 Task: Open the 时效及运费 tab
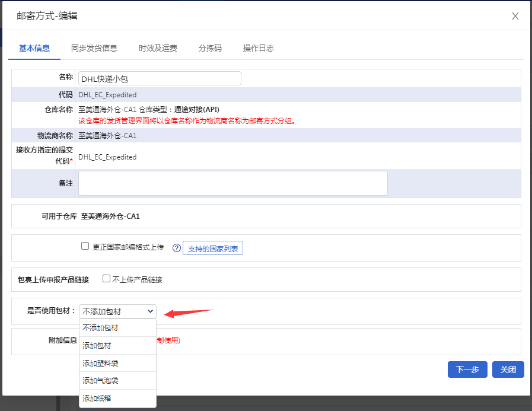click(x=158, y=48)
